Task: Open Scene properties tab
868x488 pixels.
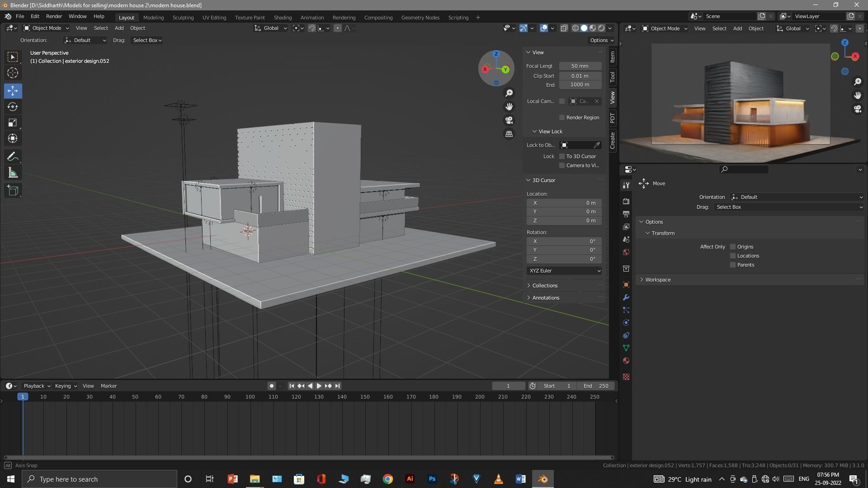Action: 626,239
